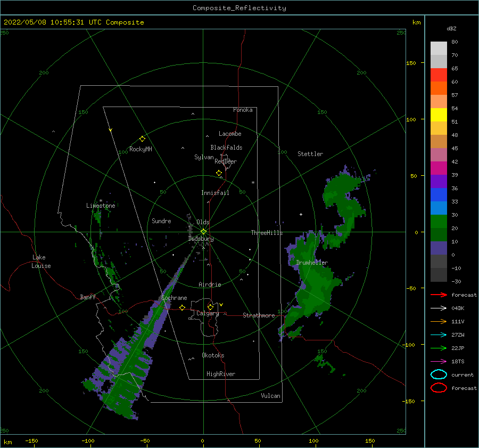Viewport: 479px width, 448px height.
Task: Select the 10 dBZ slate purple swatch
Action: tap(439, 248)
